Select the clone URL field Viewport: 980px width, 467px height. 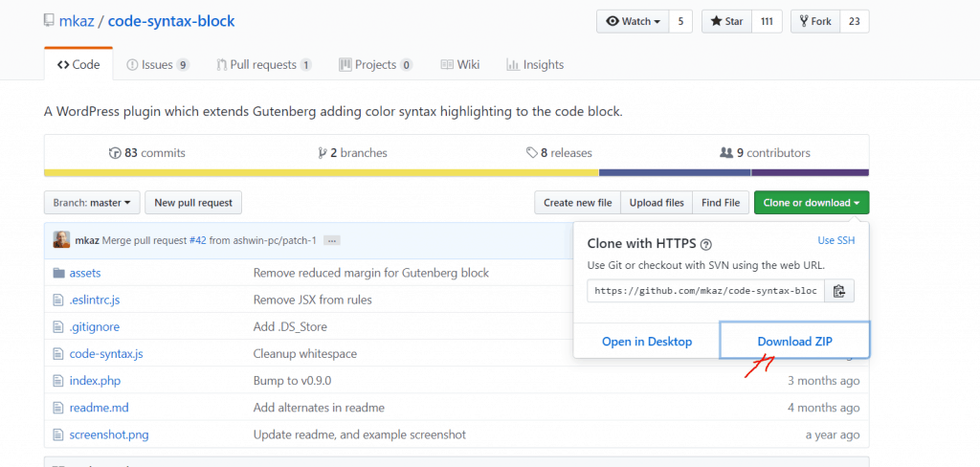(705, 291)
